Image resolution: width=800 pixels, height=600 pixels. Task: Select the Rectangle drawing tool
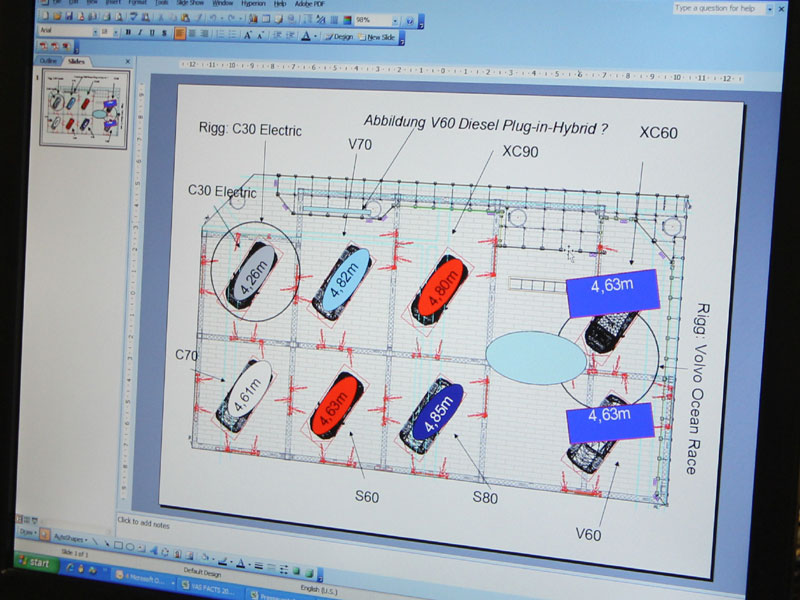click(118, 545)
